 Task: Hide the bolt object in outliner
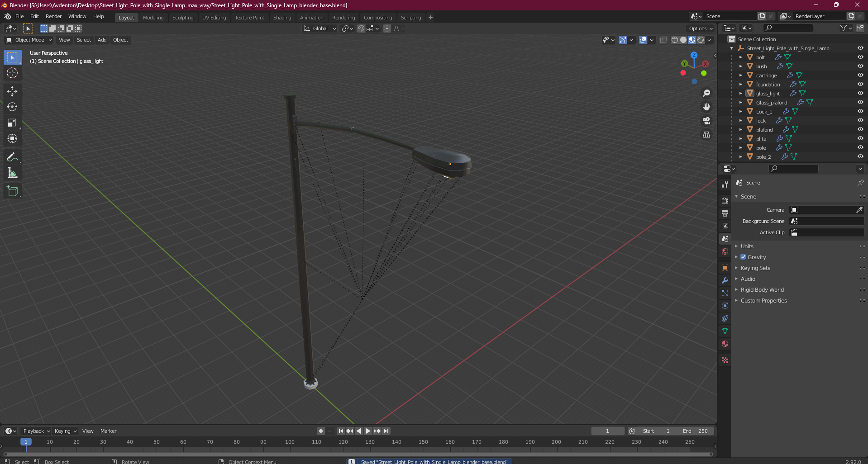pyautogui.click(x=860, y=57)
